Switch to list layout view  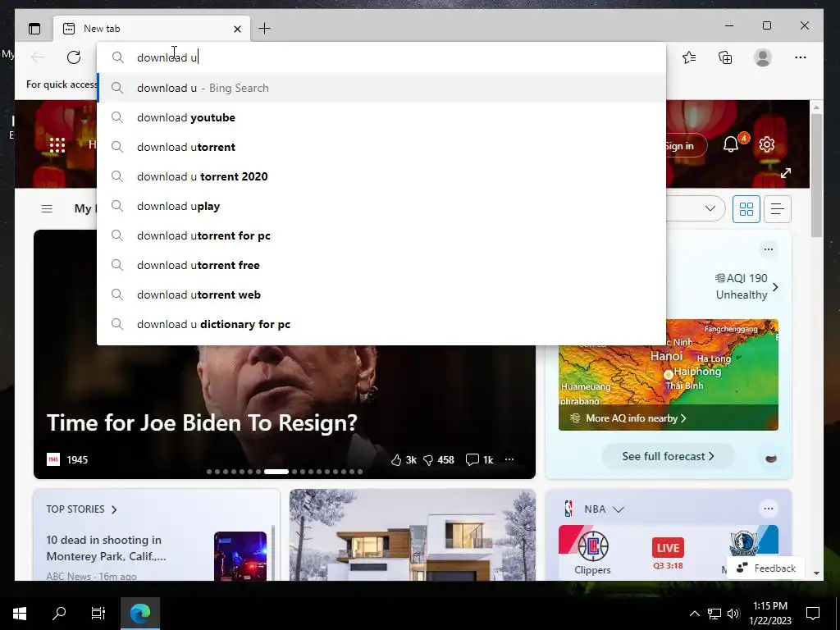778,209
